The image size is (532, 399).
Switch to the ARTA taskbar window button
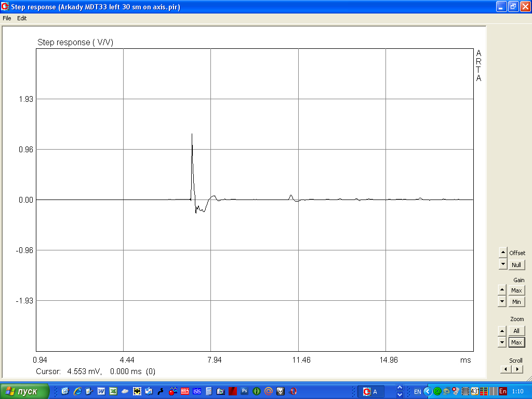tap(371, 392)
